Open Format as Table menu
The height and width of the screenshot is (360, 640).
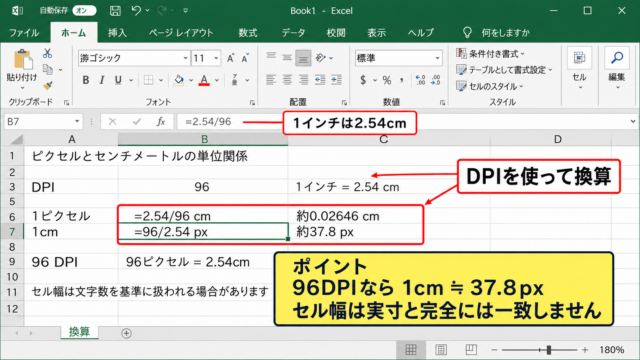pyautogui.click(x=504, y=70)
